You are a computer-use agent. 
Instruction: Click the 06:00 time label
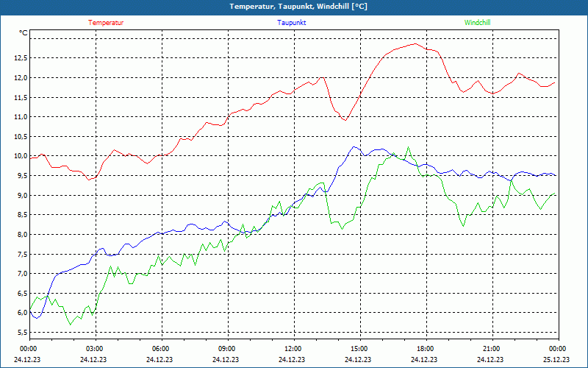click(x=160, y=349)
